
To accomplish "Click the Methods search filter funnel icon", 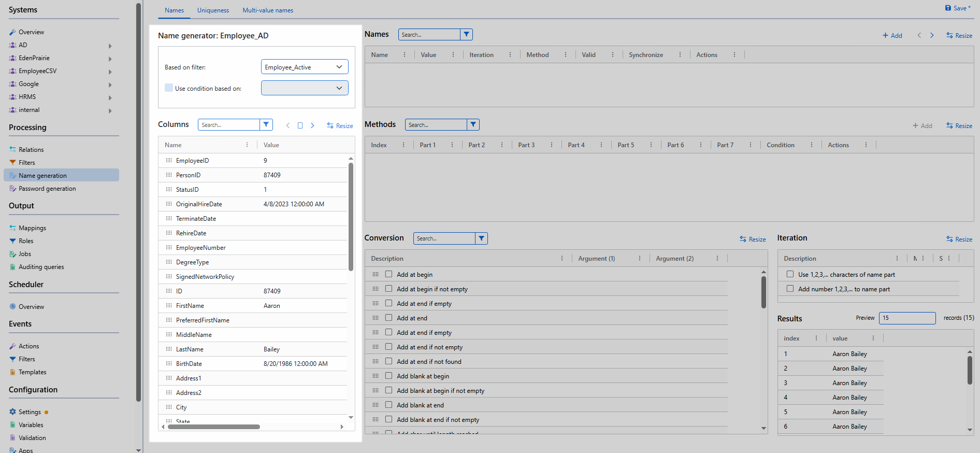I will click(x=473, y=125).
